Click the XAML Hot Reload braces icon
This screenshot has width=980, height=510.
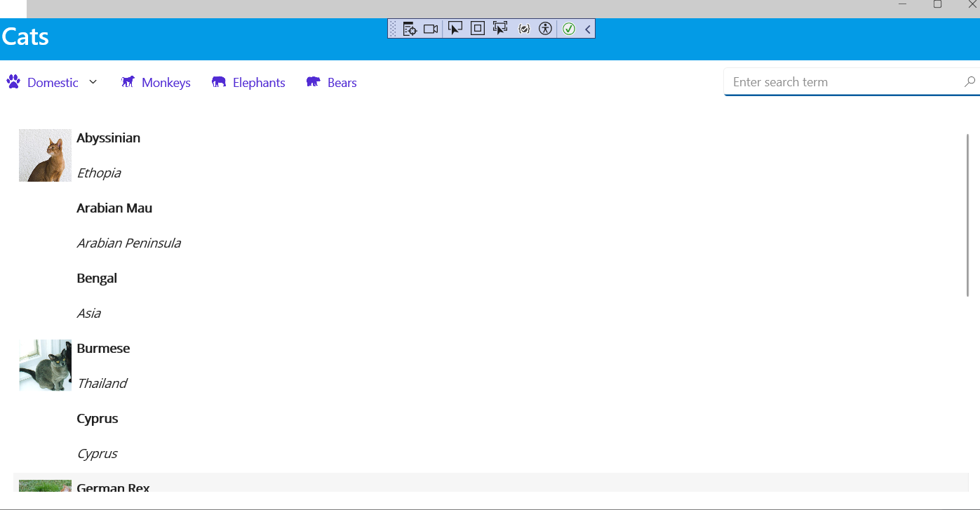click(x=523, y=28)
